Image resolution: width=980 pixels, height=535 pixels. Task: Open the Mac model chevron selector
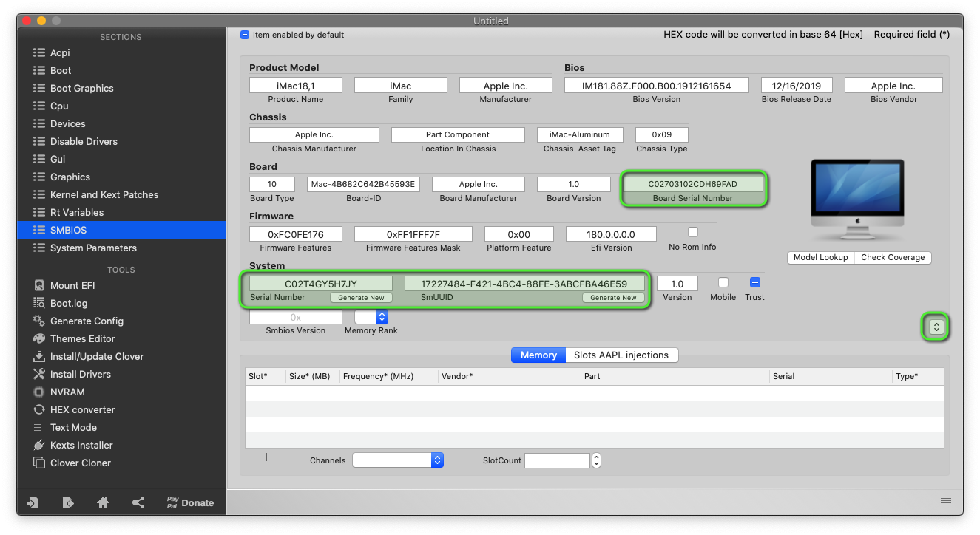pyautogui.click(x=936, y=327)
